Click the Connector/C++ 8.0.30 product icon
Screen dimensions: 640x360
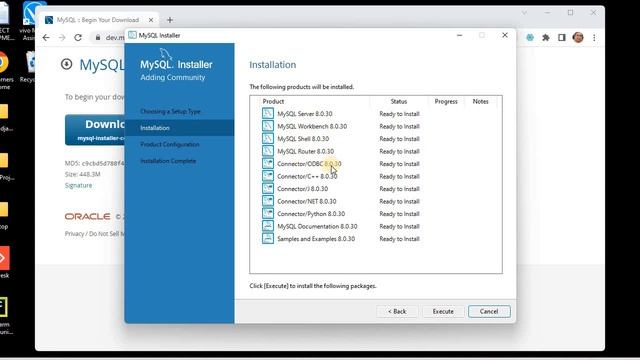click(x=268, y=176)
